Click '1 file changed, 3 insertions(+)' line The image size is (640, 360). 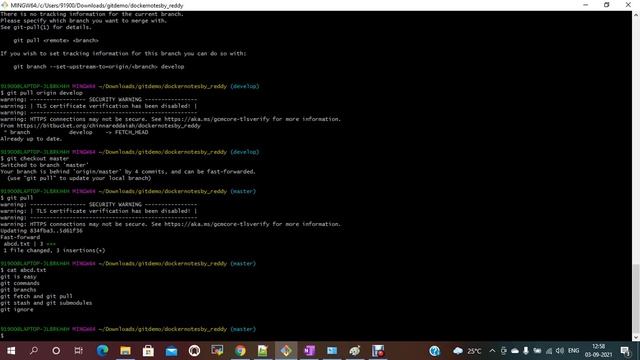[54, 250]
